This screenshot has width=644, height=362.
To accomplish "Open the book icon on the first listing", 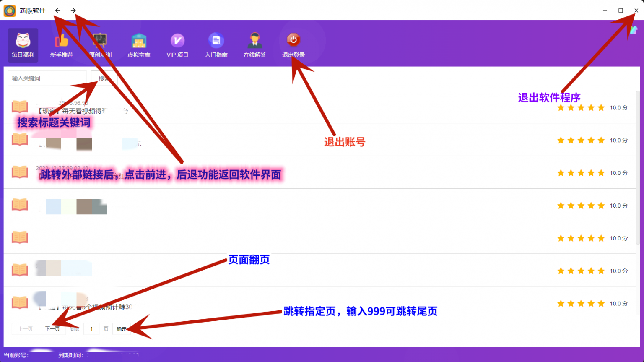I will [x=19, y=107].
